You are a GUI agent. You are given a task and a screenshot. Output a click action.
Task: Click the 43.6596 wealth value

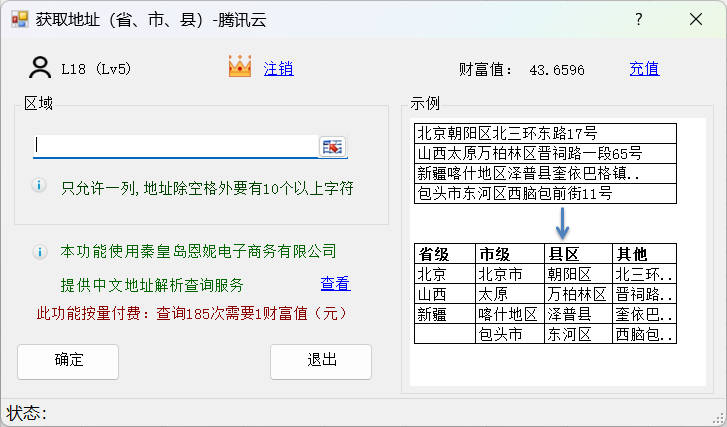click(x=557, y=70)
